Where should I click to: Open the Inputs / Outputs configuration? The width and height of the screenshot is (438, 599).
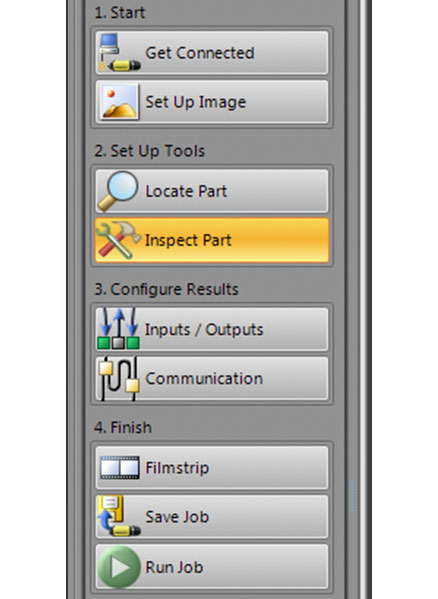(212, 329)
